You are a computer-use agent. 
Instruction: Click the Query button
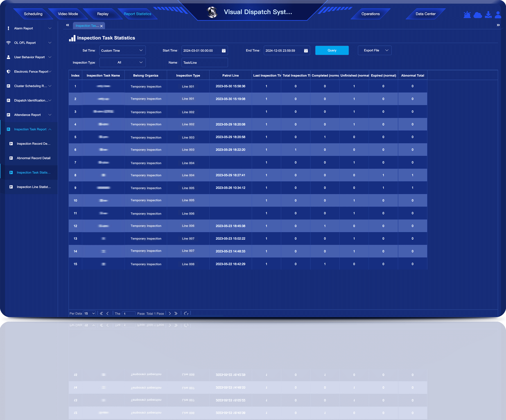point(332,50)
